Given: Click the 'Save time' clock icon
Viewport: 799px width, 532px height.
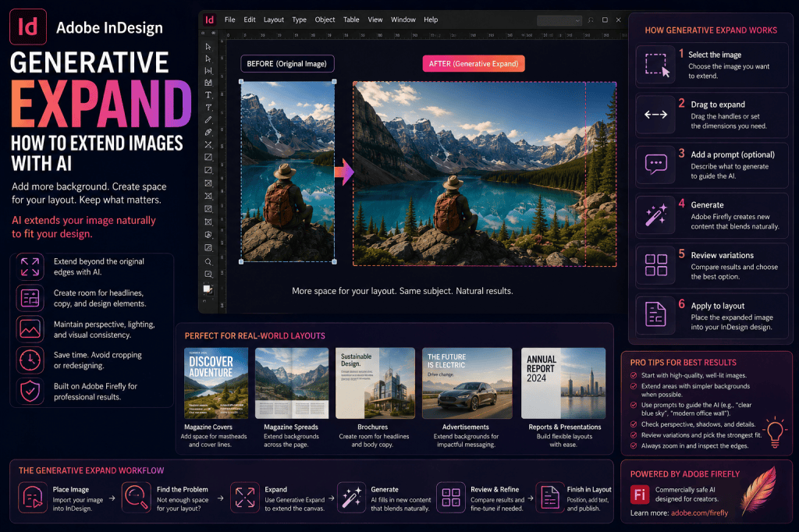Looking at the screenshot, I should (30, 360).
